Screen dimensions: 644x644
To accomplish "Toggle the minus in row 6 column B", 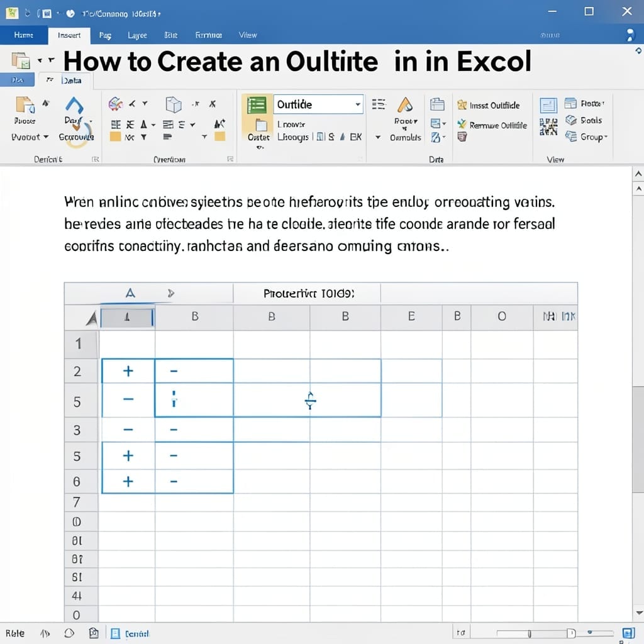I will (x=174, y=481).
